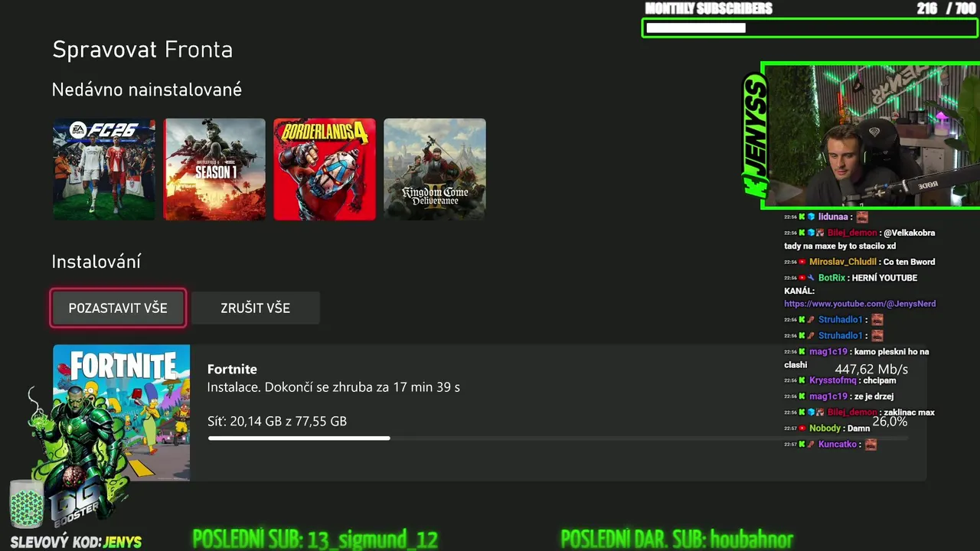Click the vertical JENYSS logo
This screenshot has width=980, height=551.
point(753,135)
